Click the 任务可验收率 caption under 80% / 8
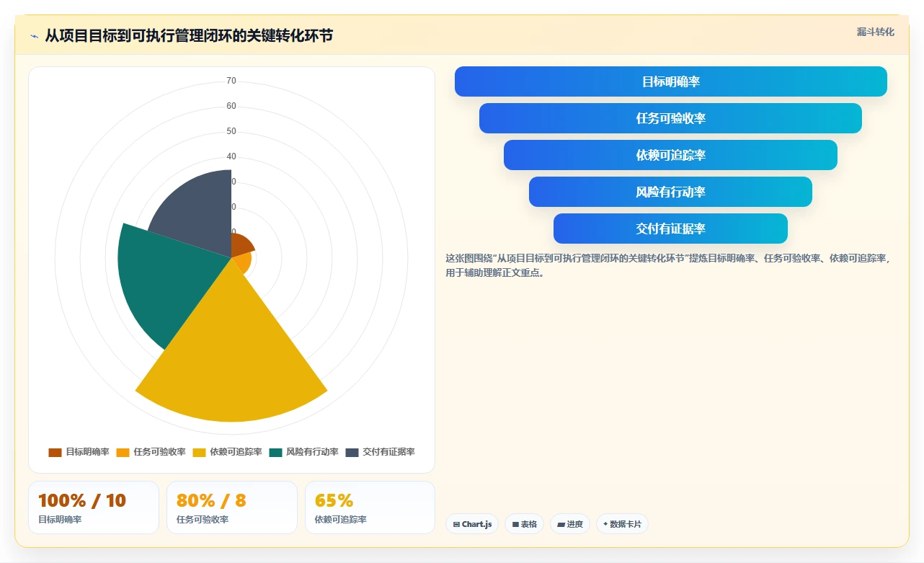The height and width of the screenshot is (563, 924). pos(203,520)
